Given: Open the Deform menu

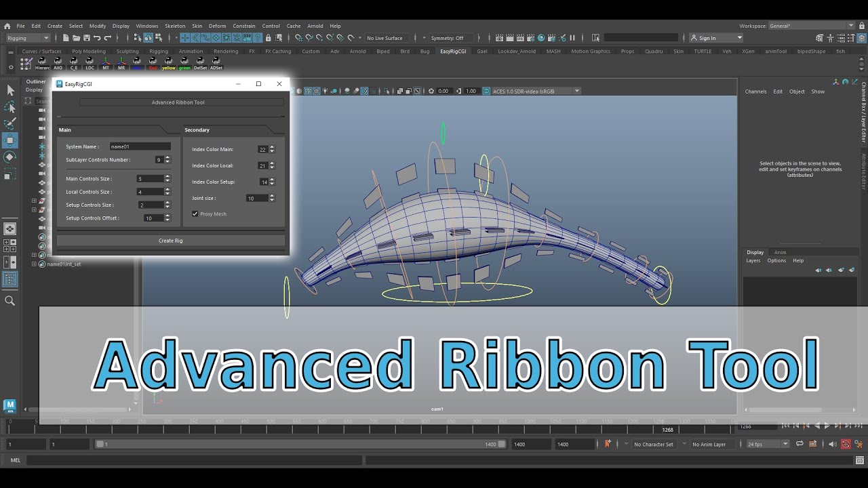Looking at the screenshot, I should [x=217, y=26].
